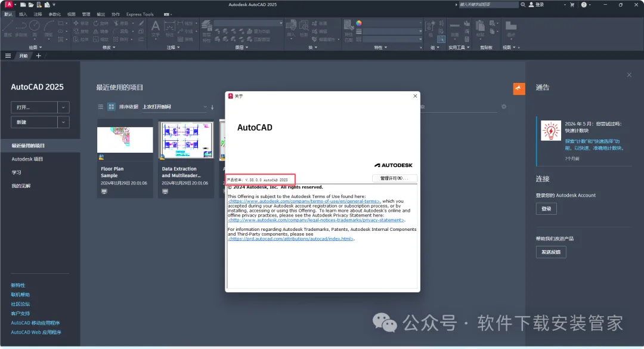The image size is (644, 349).
Task: Click the 管理许可 button in About dialog
Action: pyautogui.click(x=395, y=178)
